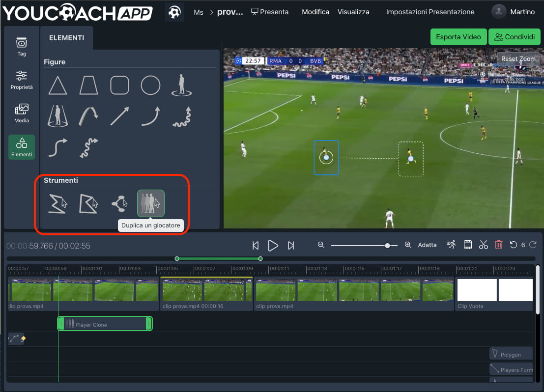Open the Media panel

coord(21,113)
